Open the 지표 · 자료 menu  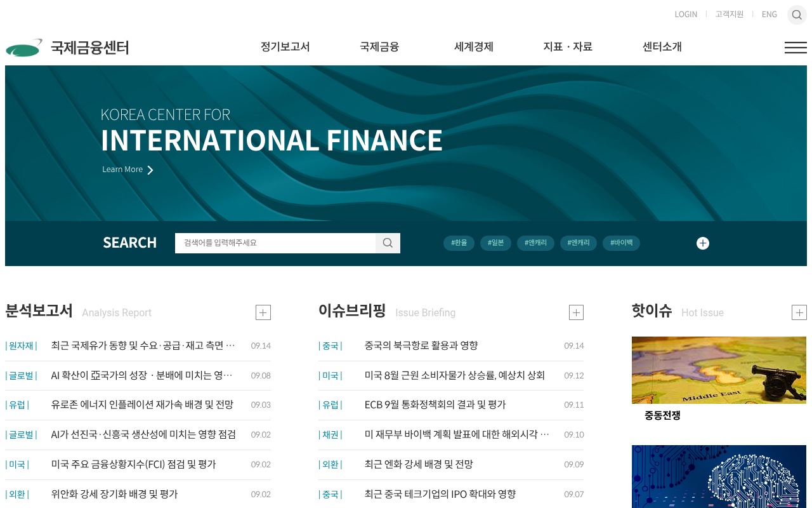pos(568,47)
